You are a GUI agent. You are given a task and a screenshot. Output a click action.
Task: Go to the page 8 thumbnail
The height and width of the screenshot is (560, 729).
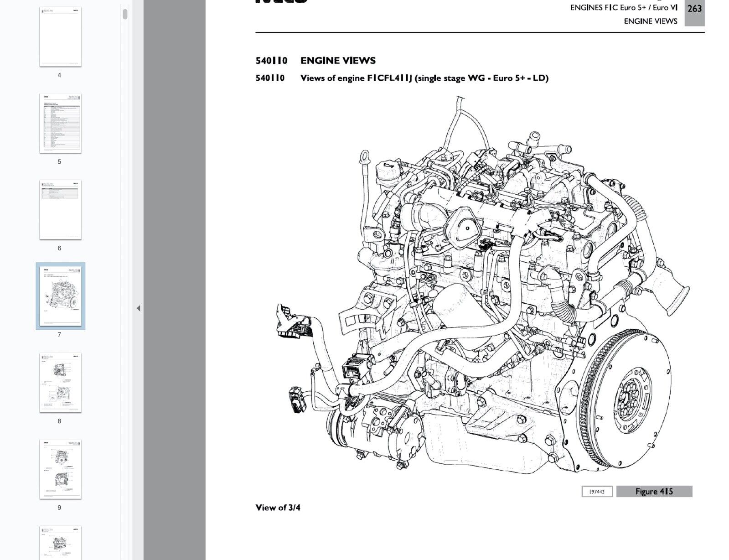(x=60, y=383)
